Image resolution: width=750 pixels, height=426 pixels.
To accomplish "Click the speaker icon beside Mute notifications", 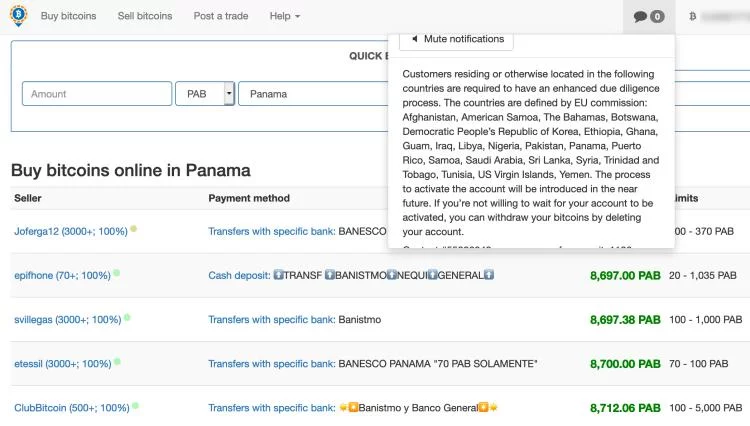I will tap(415, 39).
